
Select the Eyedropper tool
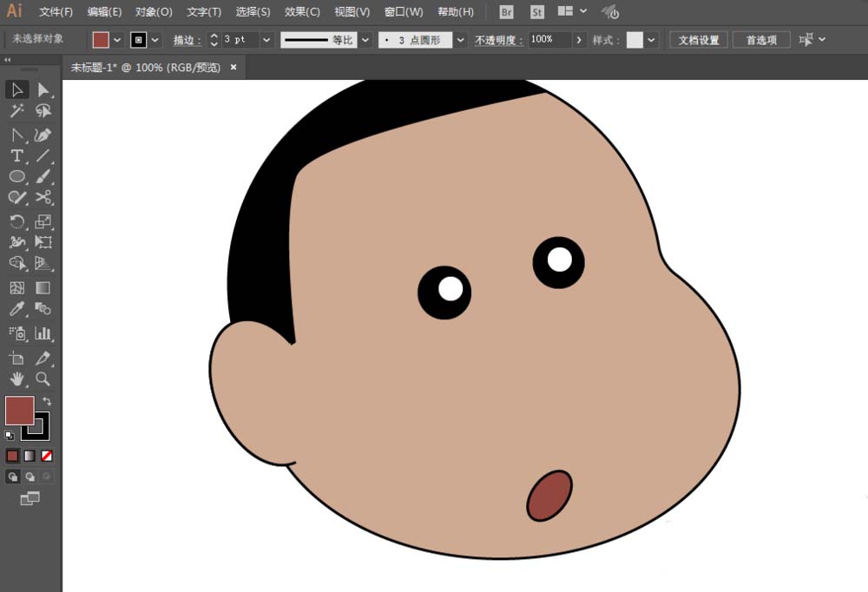click(16, 309)
